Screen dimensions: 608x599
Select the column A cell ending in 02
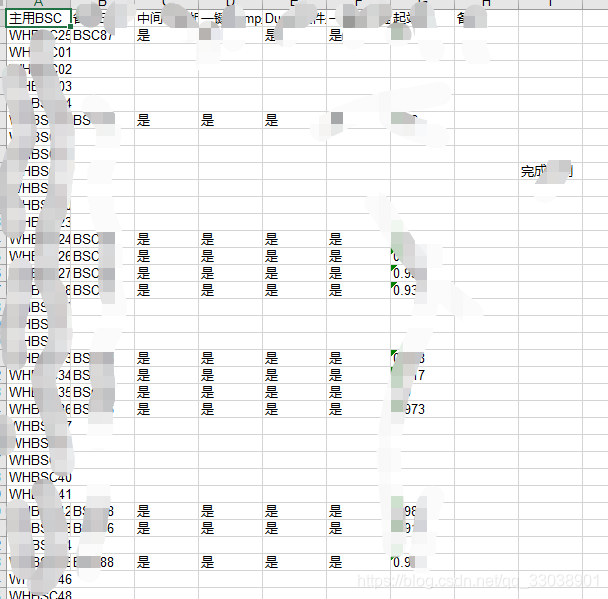[x=38, y=69]
